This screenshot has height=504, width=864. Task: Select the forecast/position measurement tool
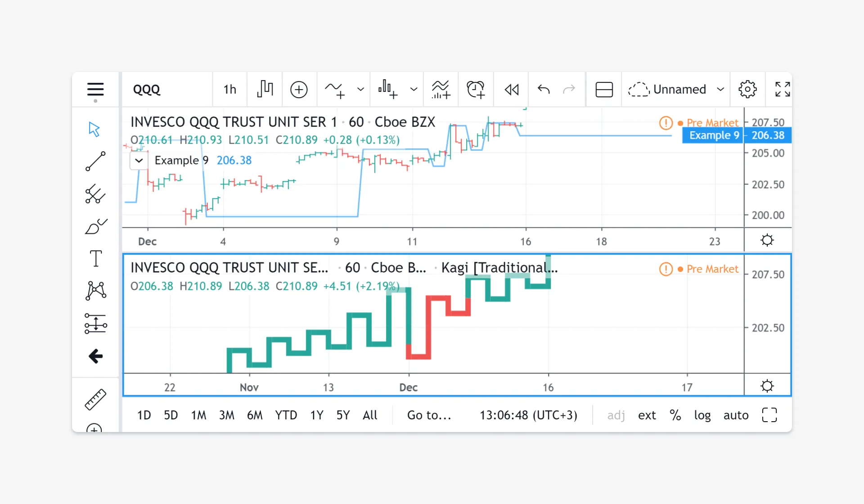coord(96,324)
